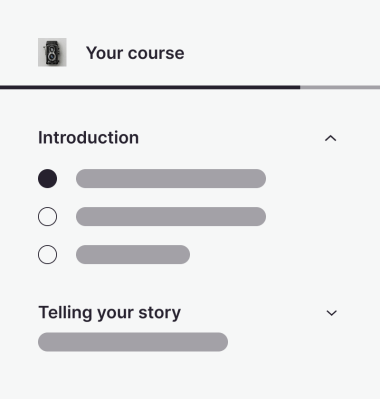Click the caret icon next to Introduction

coord(331,138)
